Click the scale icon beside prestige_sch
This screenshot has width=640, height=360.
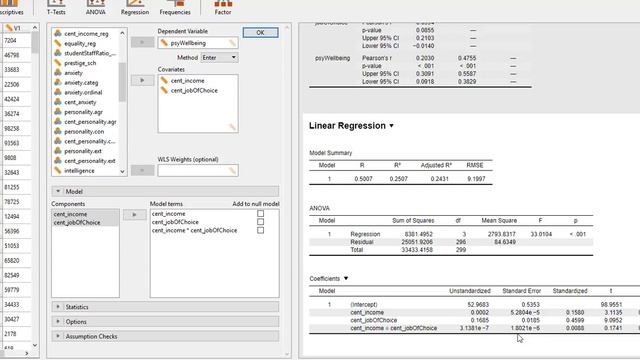(x=58, y=63)
